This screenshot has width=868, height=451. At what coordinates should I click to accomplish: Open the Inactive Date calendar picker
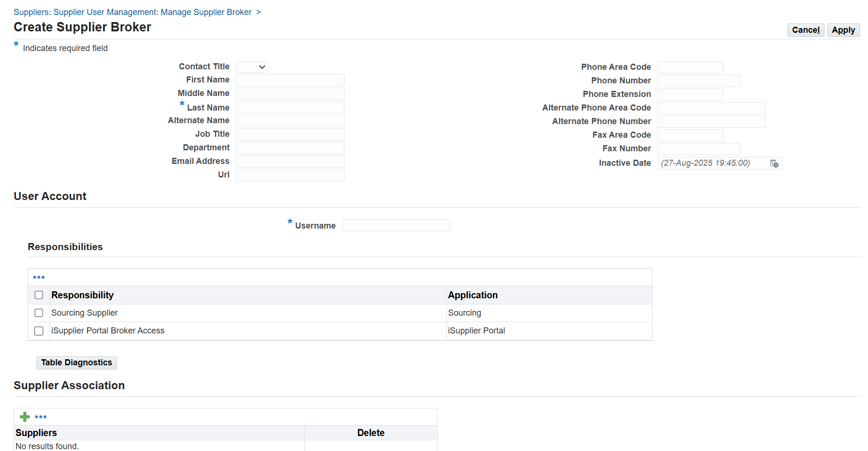pyautogui.click(x=775, y=163)
